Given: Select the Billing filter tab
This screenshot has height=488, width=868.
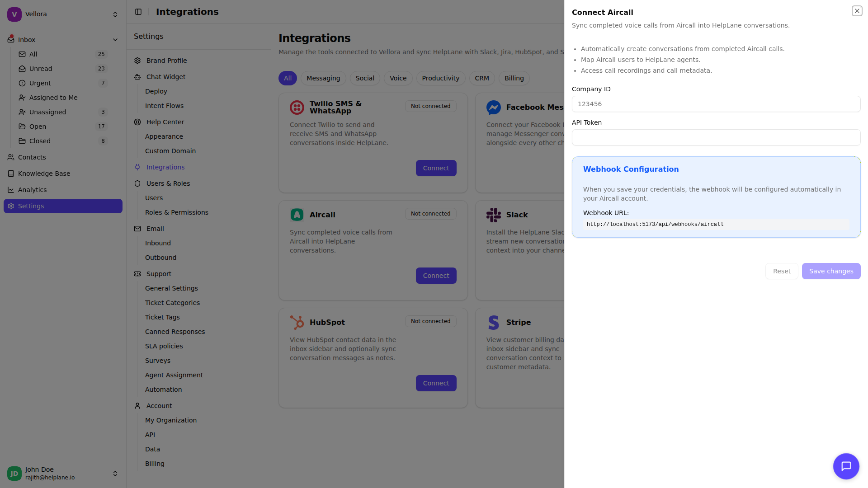Looking at the screenshot, I should [514, 78].
